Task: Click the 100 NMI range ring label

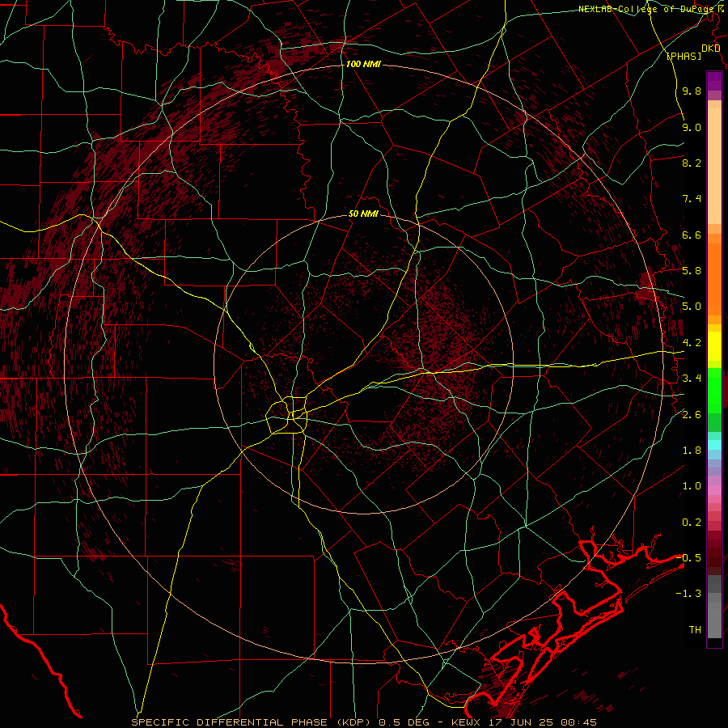Action: 363,64
